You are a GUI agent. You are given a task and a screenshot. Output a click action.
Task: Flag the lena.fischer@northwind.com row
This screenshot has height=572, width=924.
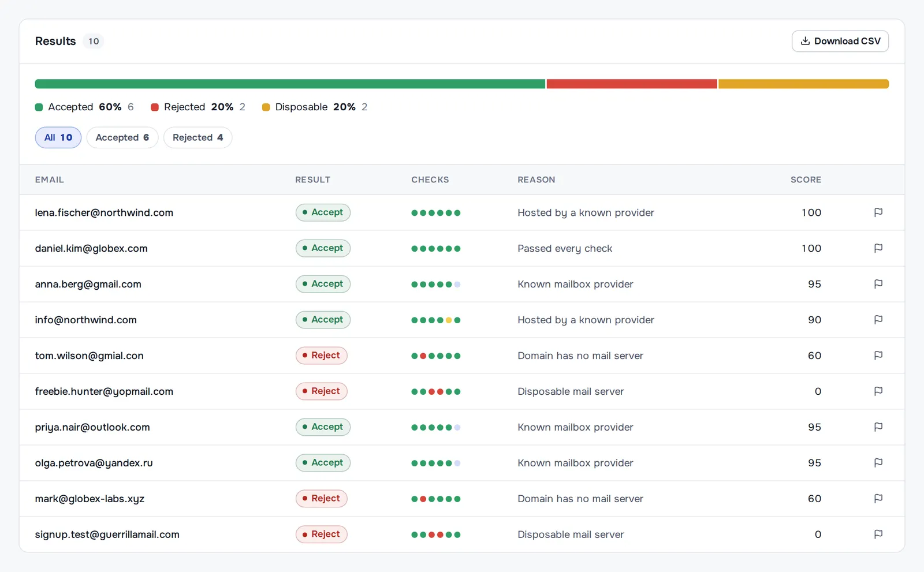point(878,212)
